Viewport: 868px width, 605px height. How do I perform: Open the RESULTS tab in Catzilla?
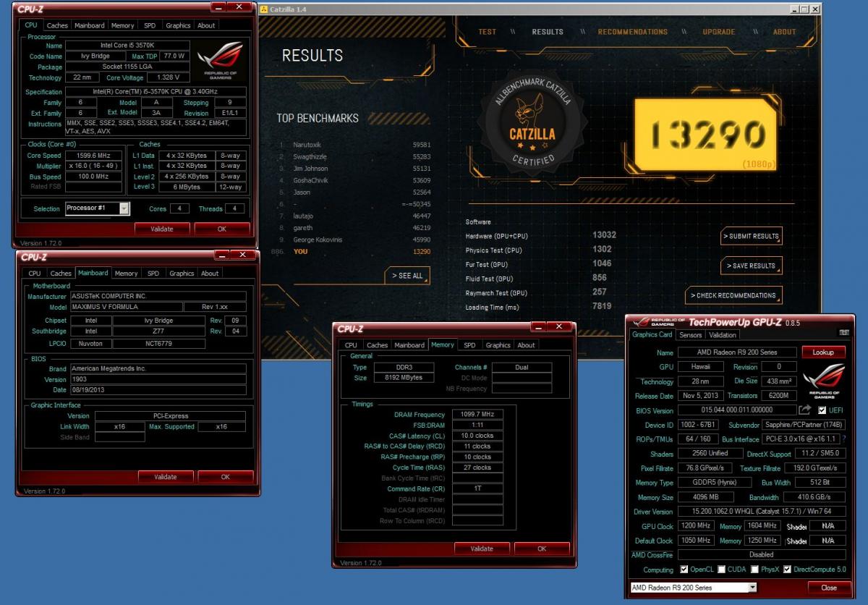pos(548,32)
